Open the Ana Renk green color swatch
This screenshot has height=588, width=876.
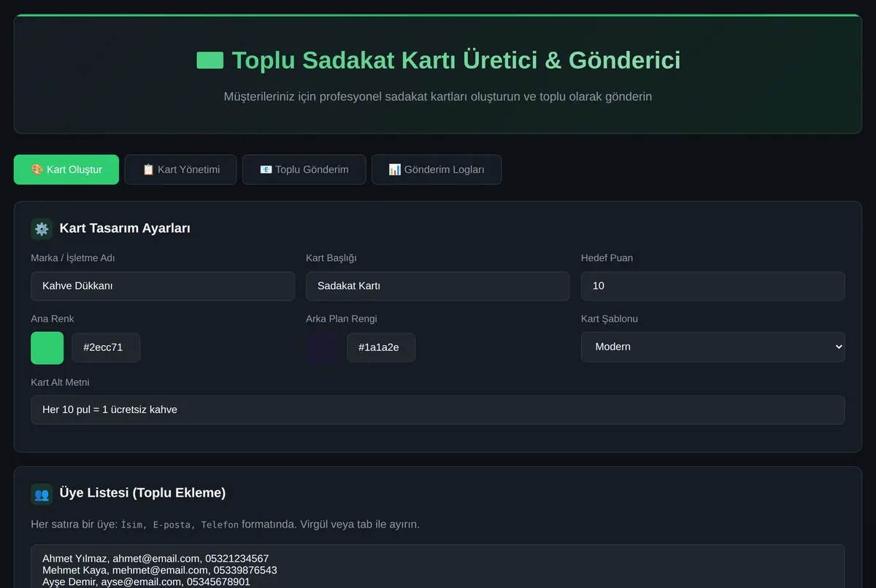pos(47,347)
